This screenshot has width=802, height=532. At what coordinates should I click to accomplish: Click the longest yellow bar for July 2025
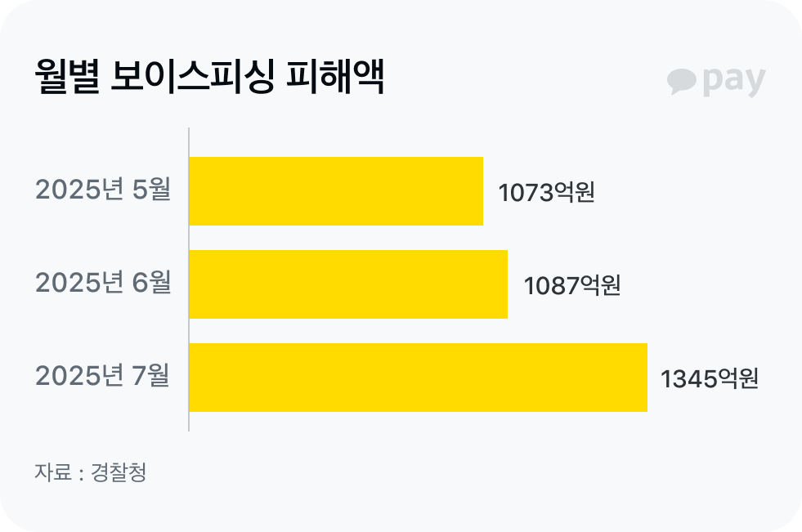click(418, 377)
